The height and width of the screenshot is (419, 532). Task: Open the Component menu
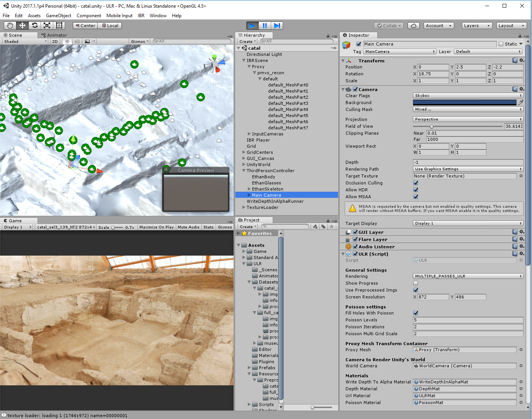pyautogui.click(x=89, y=16)
